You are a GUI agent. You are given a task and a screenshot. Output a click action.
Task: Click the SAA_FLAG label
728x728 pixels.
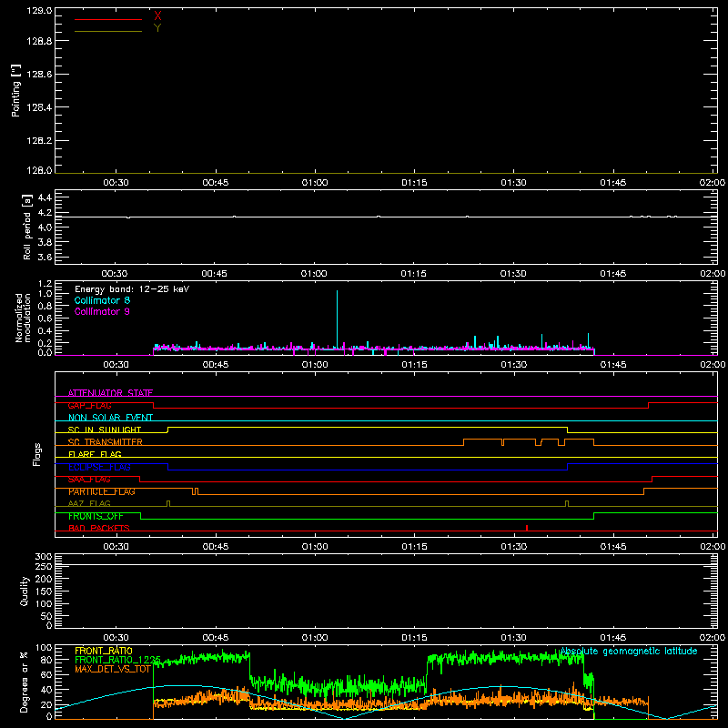click(89, 480)
